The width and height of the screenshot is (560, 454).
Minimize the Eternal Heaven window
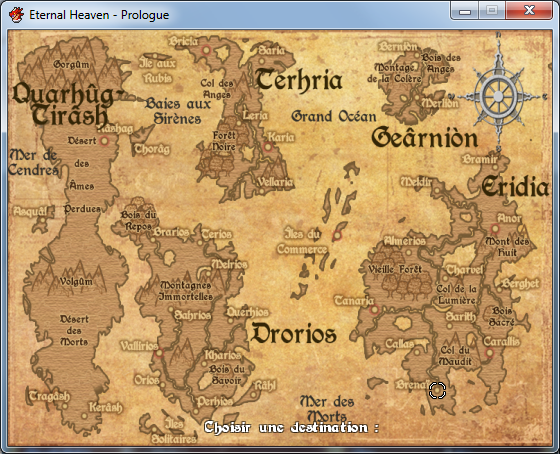click(465, 11)
